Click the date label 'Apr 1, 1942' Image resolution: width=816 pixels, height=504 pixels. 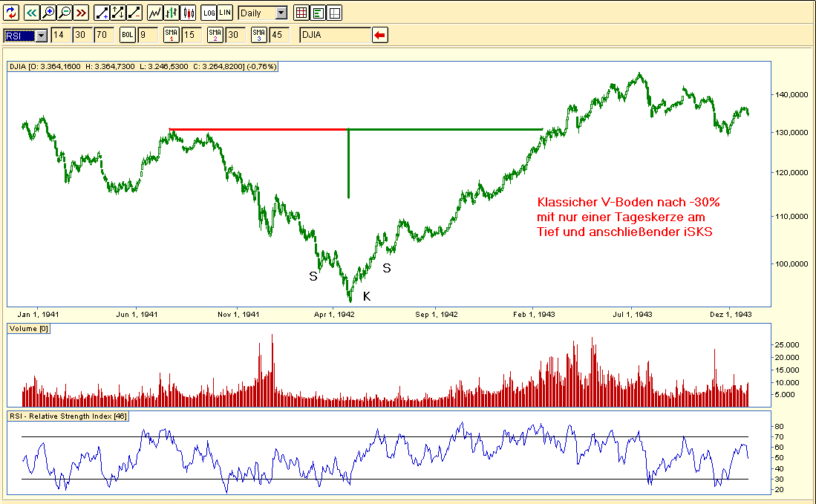pos(334,315)
